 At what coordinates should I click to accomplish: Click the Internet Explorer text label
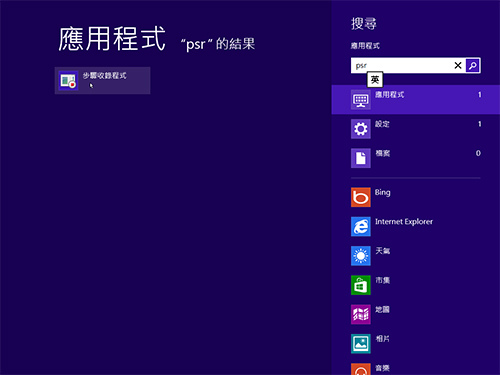(404, 222)
